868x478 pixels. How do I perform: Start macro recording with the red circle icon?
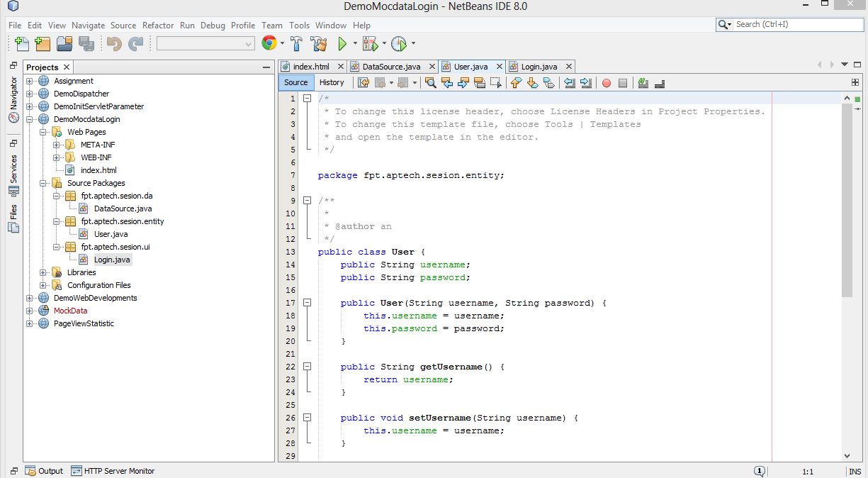click(x=607, y=83)
